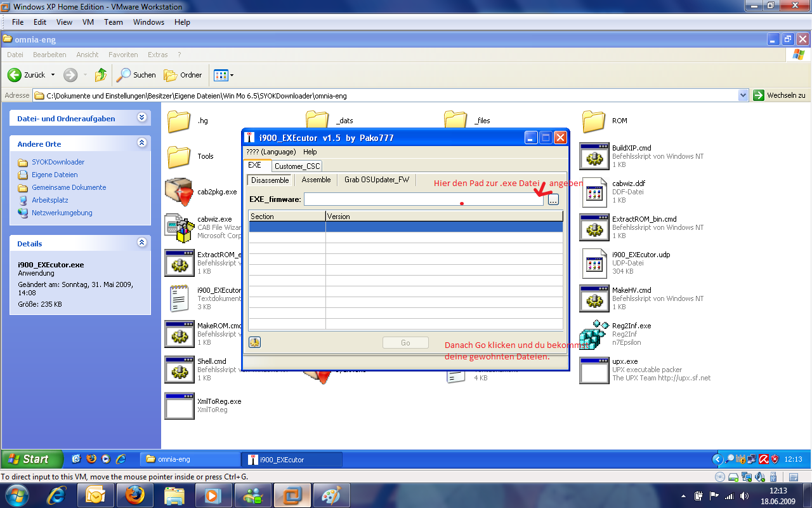Select the ExtractROM_bin.cmd script icon
Image resolution: width=812 pixels, height=508 pixels.
click(x=594, y=227)
